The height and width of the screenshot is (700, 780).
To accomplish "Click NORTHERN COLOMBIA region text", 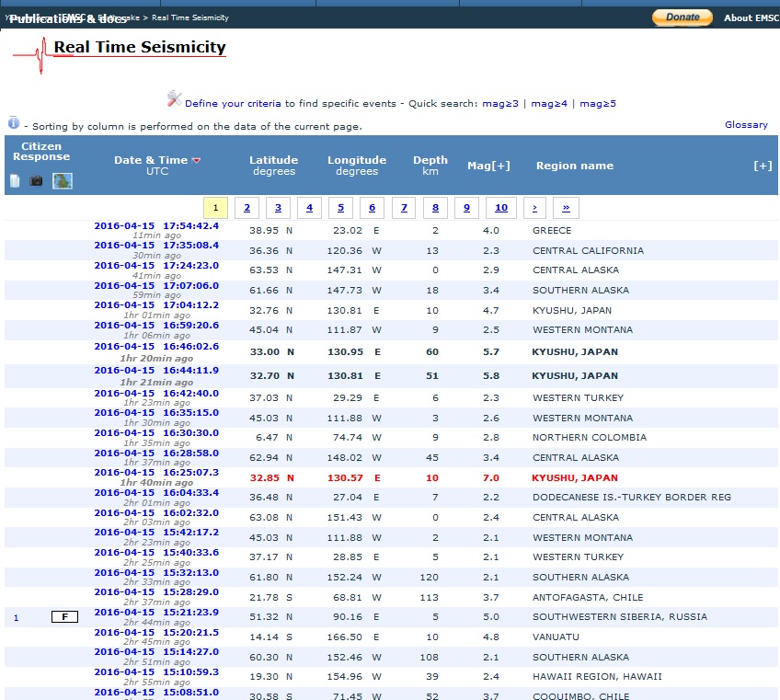I will (590, 438).
